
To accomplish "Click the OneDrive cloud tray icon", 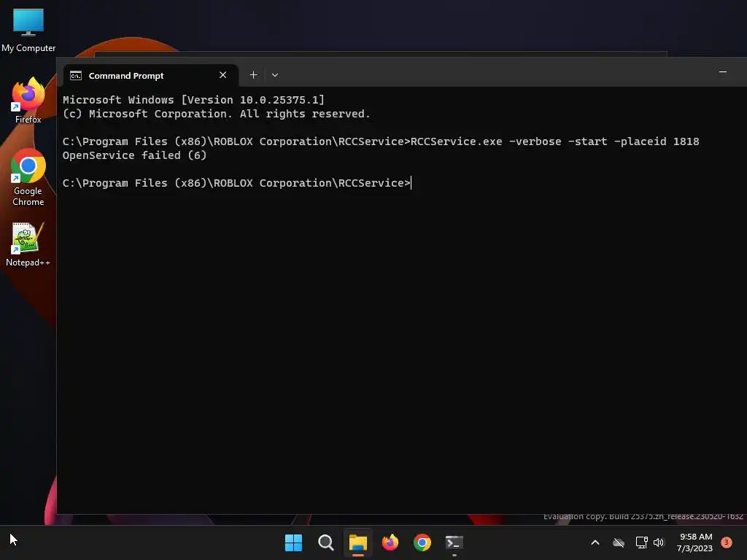I will pyautogui.click(x=619, y=542).
